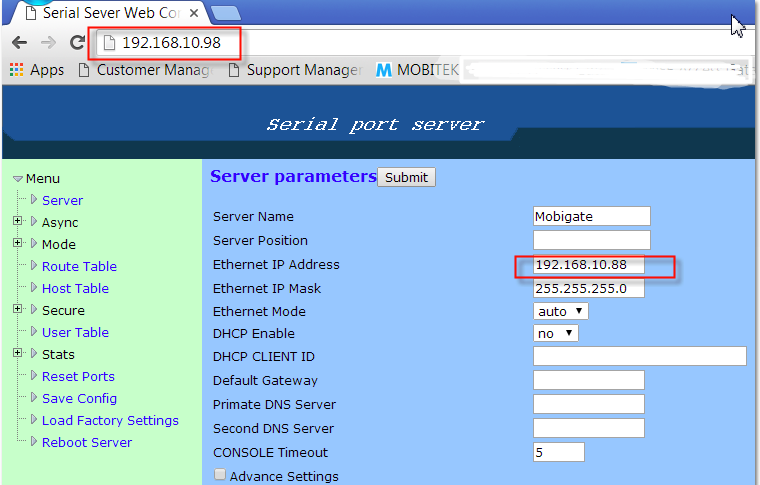Open the DHCP Enable dropdown

556,333
